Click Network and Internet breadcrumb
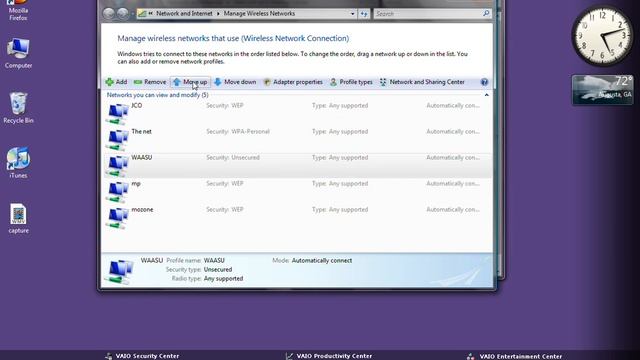 click(184, 13)
